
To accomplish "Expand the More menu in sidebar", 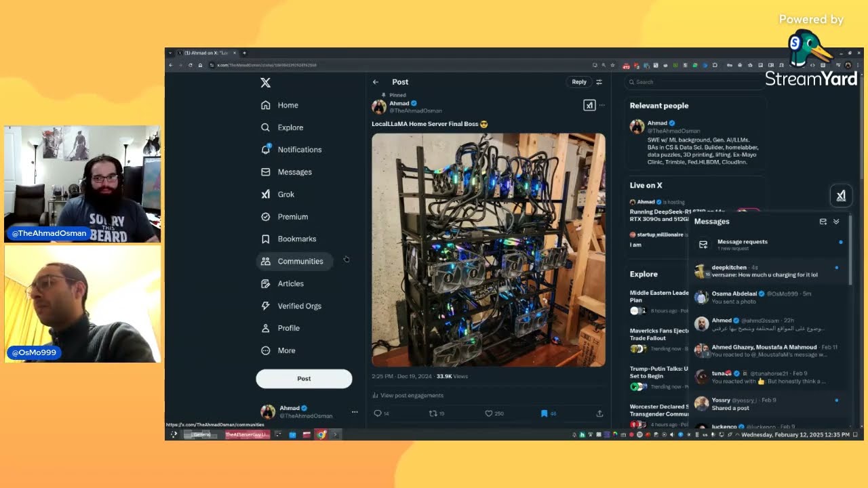I will (x=279, y=351).
